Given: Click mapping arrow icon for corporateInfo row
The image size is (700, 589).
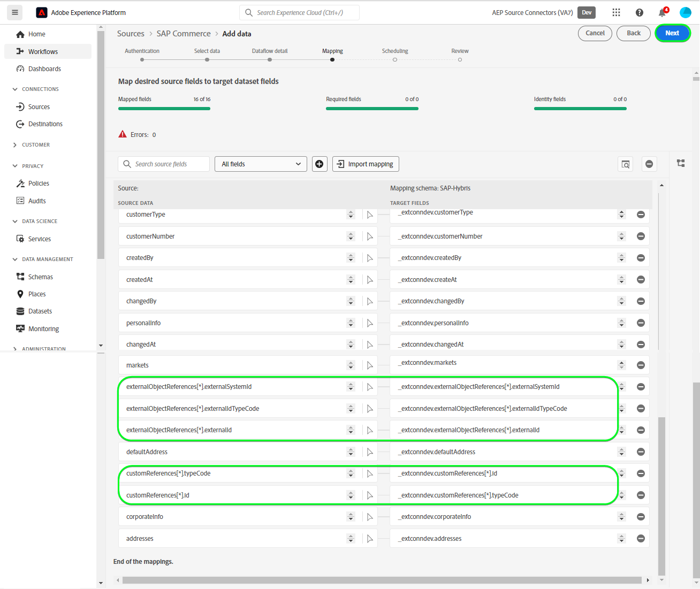Looking at the screenshot, I should pos(370,517).
